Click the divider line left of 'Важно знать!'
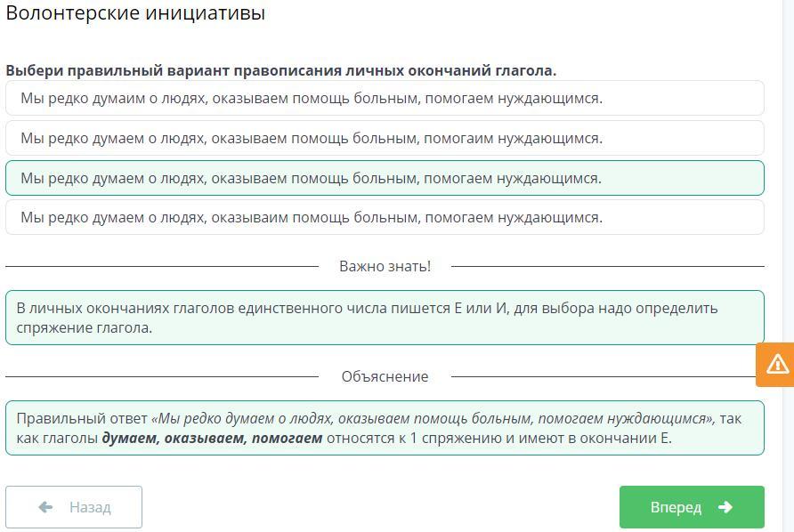 point(160,266)
